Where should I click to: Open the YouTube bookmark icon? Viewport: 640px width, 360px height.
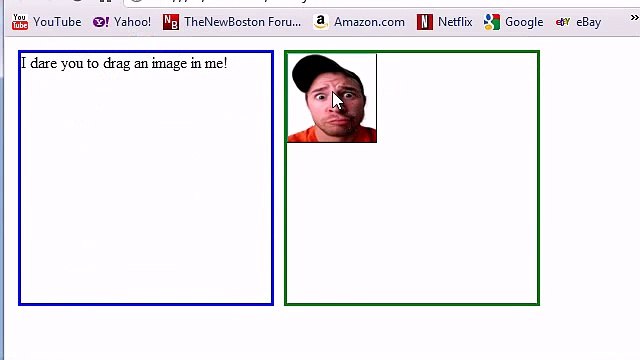[x=20, y=22]
